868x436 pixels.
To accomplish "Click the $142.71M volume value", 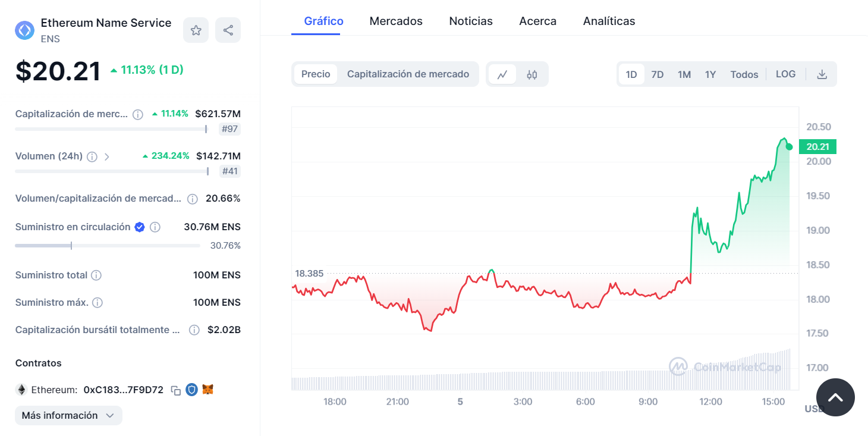I will point(219,156).
